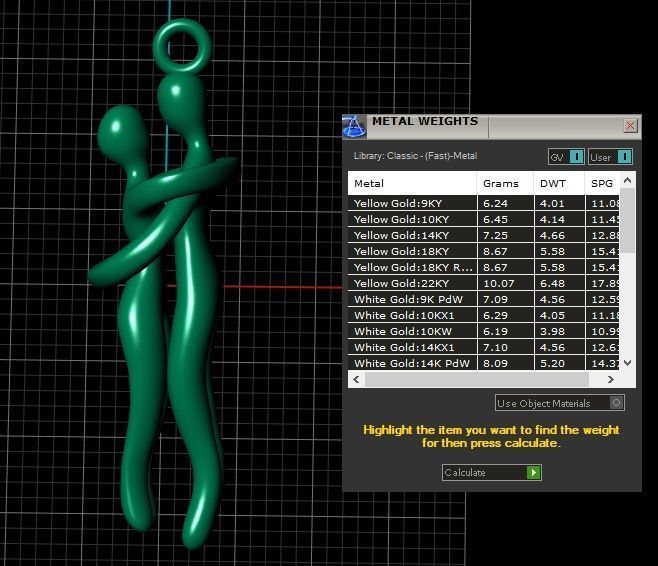Image resolution: width=658 pixels, height=566 pixels.
Task: Enable Use Object Materials option
Action: [560, 403]
